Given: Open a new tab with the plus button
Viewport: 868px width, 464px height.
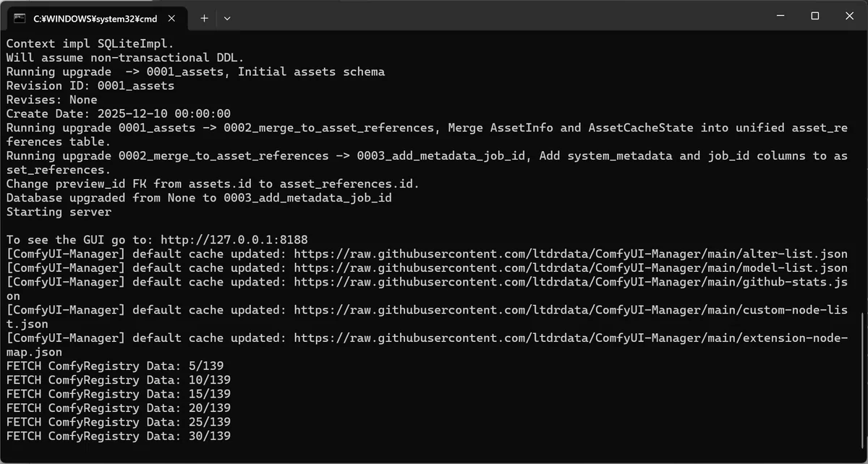Looking at the screenshot, I should pyautogui.click(x=204, y=18).
